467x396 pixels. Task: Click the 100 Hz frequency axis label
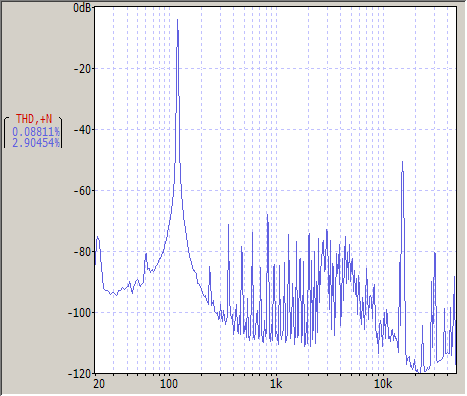tap(169, 384)
